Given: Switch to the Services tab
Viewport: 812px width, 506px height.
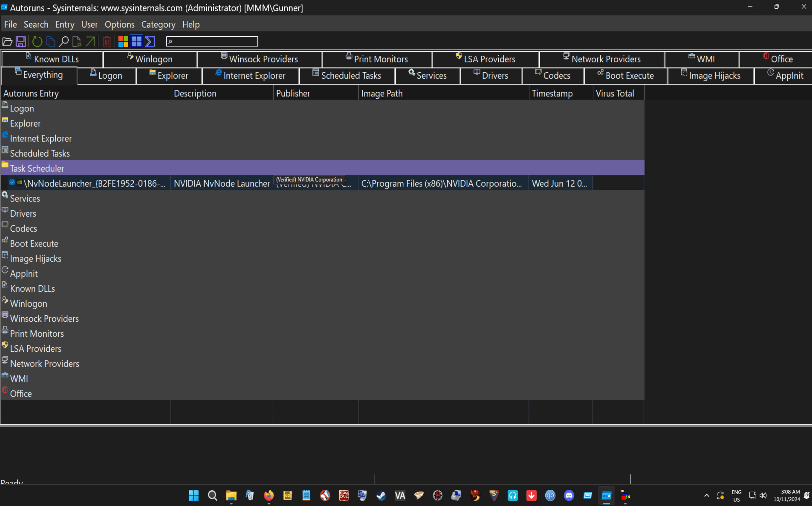Looking at the screenshot, I should [x=427, y=76].
